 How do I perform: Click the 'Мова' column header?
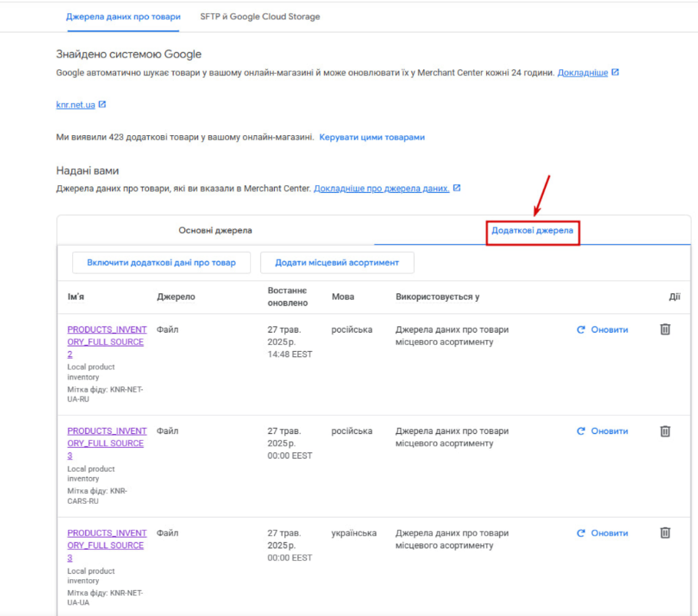click(342, 296)
